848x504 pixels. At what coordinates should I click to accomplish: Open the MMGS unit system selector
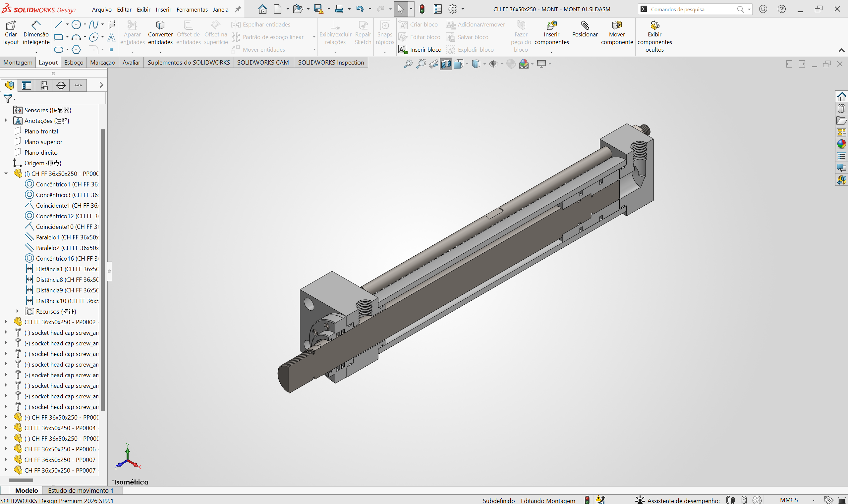pyautogui.click(x=789, y=500)
